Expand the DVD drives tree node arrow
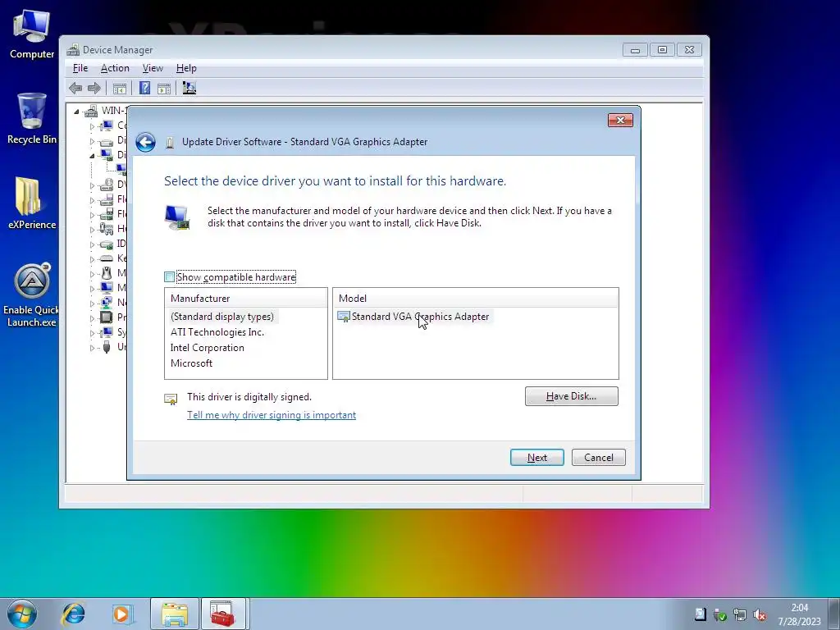Viewport: 840px width, 630px height. (x=92, y=186)
